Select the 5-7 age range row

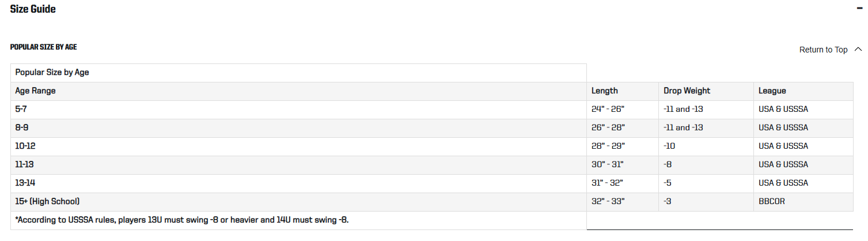[432, 110]
